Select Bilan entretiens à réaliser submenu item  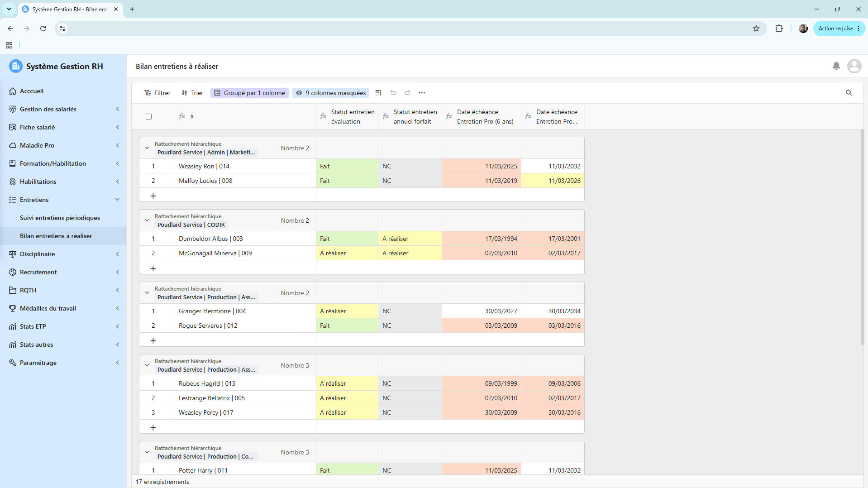63,236
